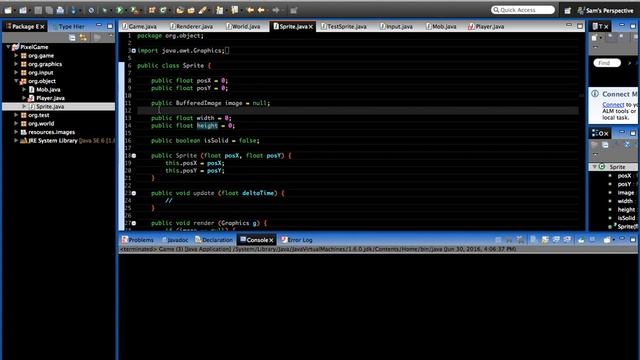Click the Pin Console icon

coord(581,240)
